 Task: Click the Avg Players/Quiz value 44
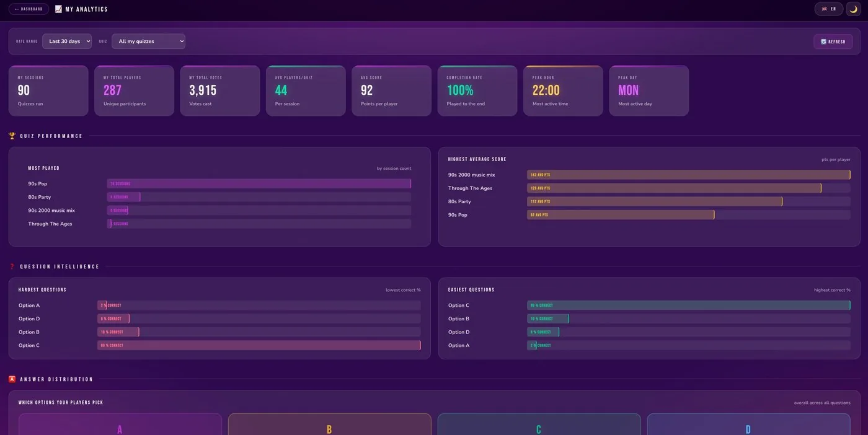click(x=281, y=90)
